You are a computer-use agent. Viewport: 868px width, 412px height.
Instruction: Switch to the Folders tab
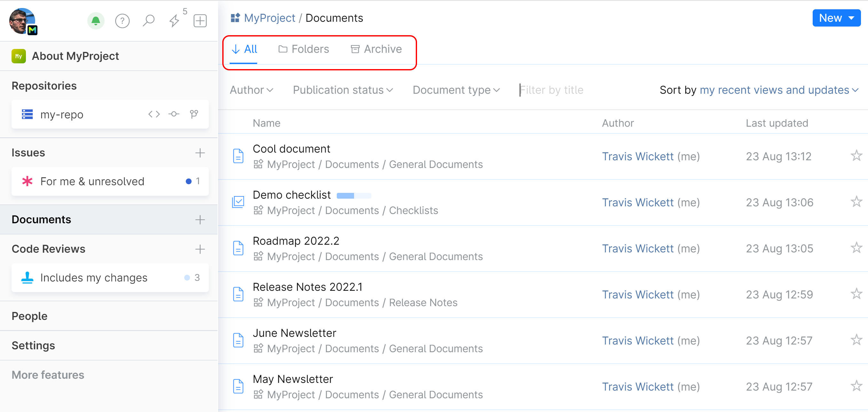304,49
